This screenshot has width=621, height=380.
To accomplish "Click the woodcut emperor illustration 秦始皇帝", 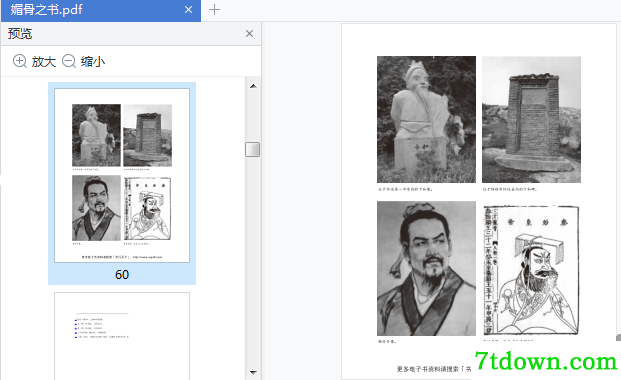I will (x=531, y=270).
